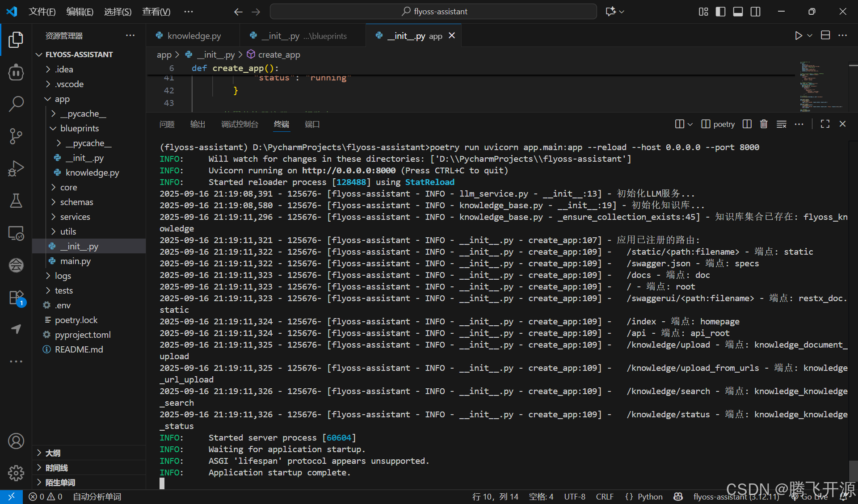
Task: Maximize the terminal panel size
Action: [x=825, y=124]
